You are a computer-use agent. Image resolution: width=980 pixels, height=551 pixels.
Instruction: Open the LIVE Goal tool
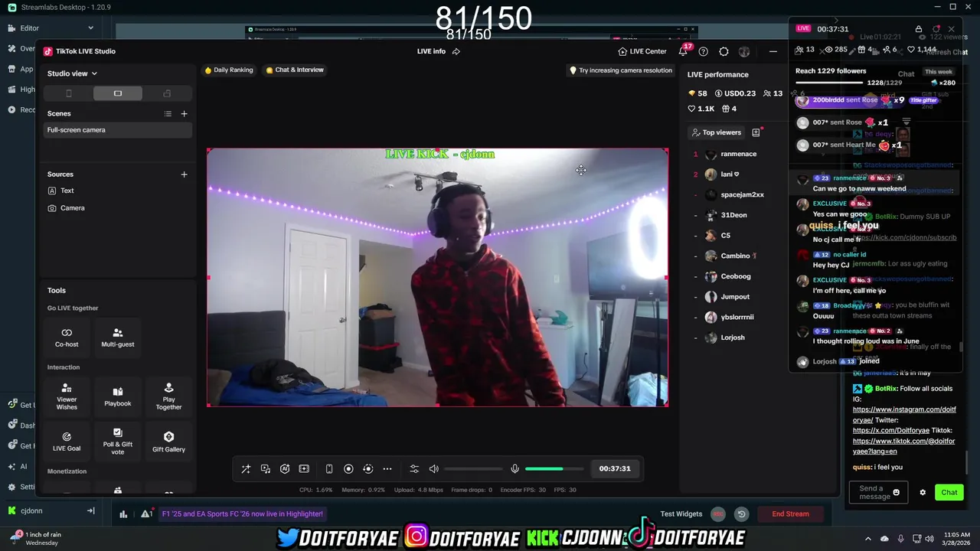point(67,442)
